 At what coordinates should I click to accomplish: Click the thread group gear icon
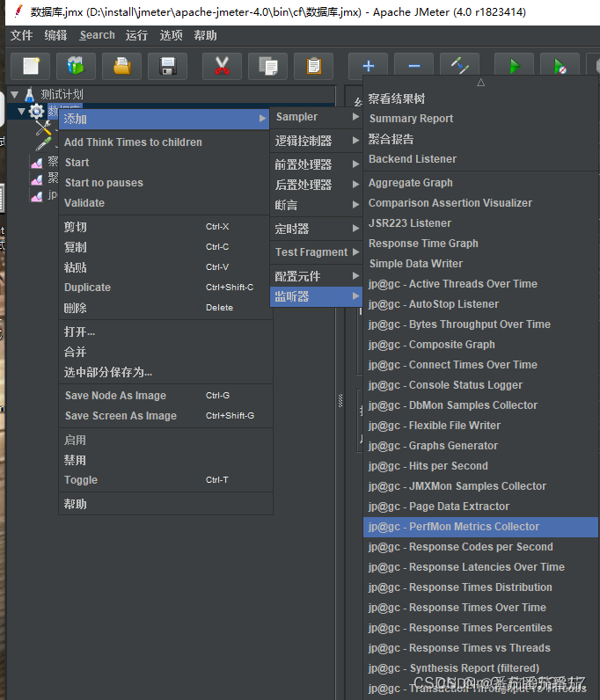(37, 111)
